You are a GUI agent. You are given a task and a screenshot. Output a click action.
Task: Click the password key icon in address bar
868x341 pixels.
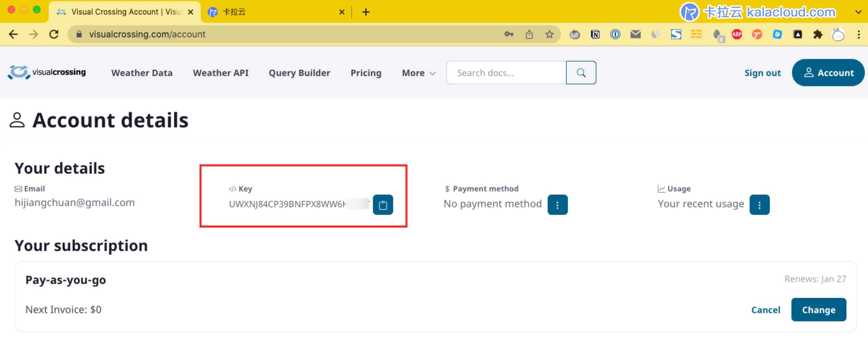click(x=508, y=34)
